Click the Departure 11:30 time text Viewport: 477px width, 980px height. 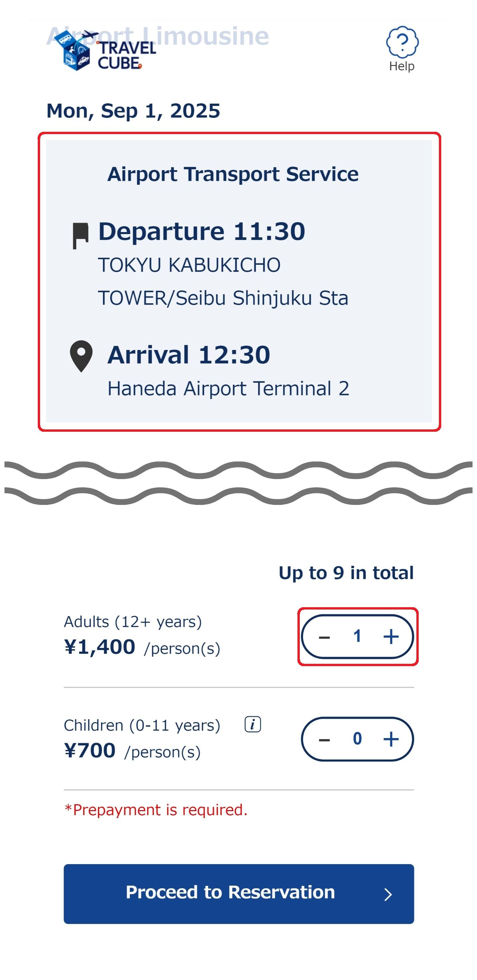coord(201,231)
